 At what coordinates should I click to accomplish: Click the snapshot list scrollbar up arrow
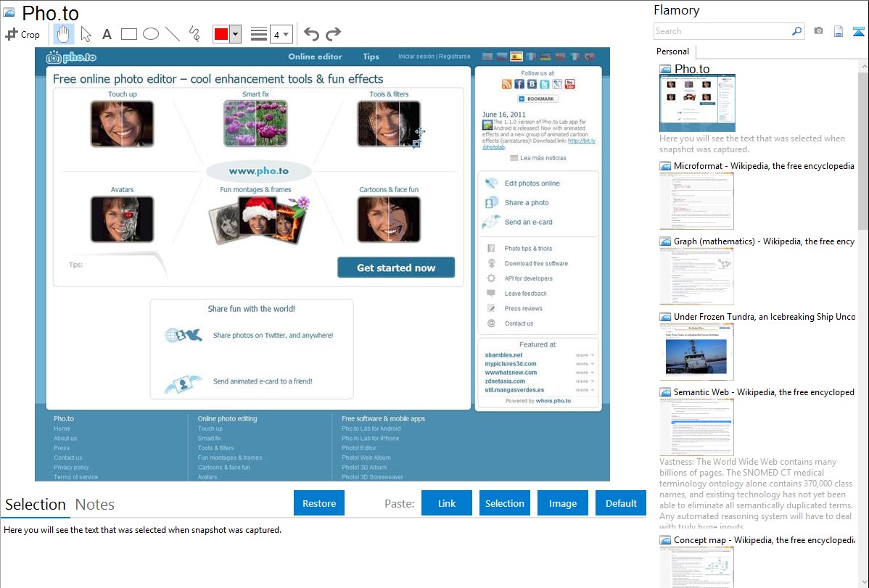863,67
